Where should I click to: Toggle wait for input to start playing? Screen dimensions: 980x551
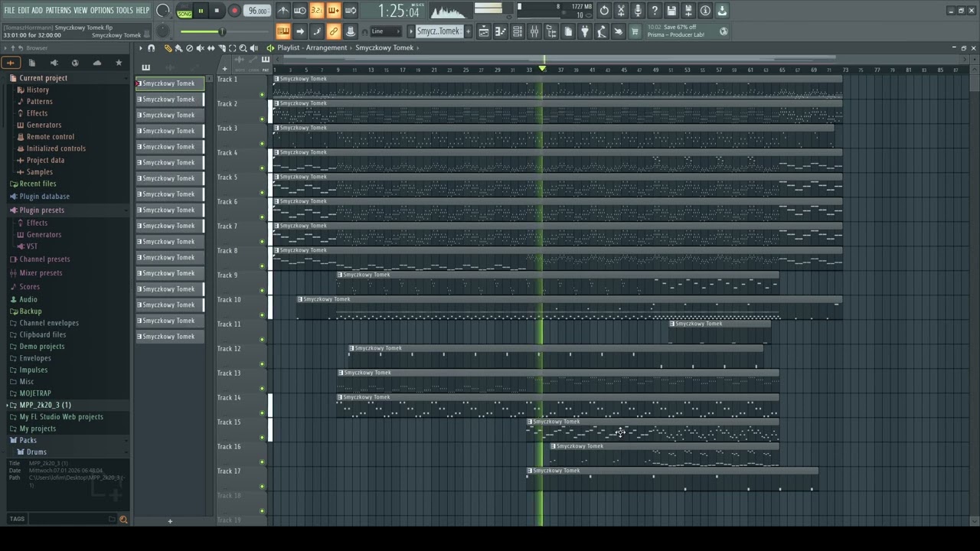300,11
